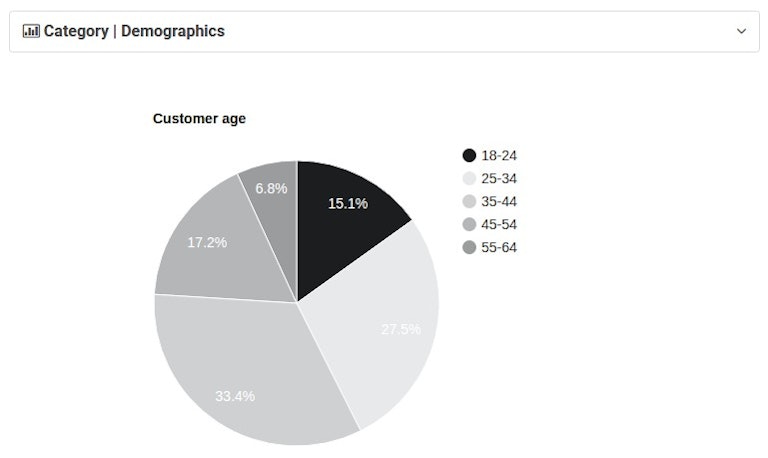Toggle the 35-44 legend label
This screenshot has height=458, width=768.
tap(499, 201)
